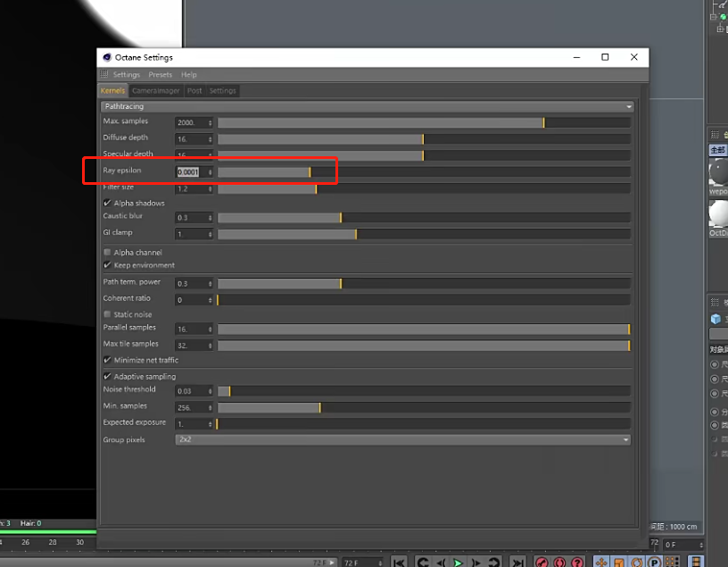Toggle Scale keyframe recording icon

pos(619,563)
